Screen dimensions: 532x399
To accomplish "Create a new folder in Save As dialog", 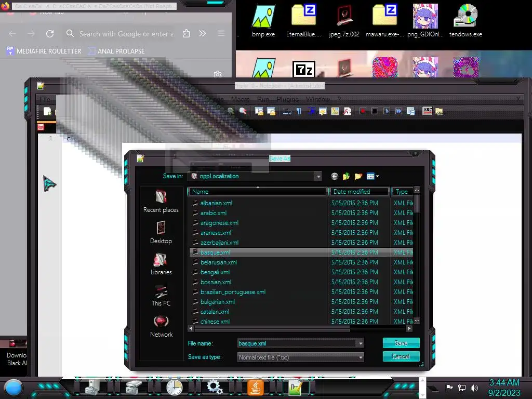I will 358,176.
